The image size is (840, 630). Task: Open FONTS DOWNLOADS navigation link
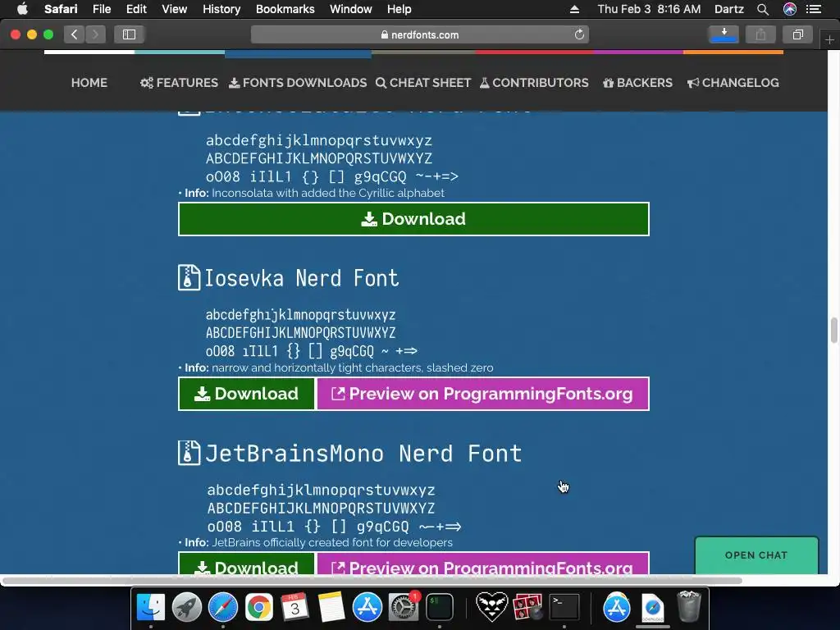(x=298, y=83)
